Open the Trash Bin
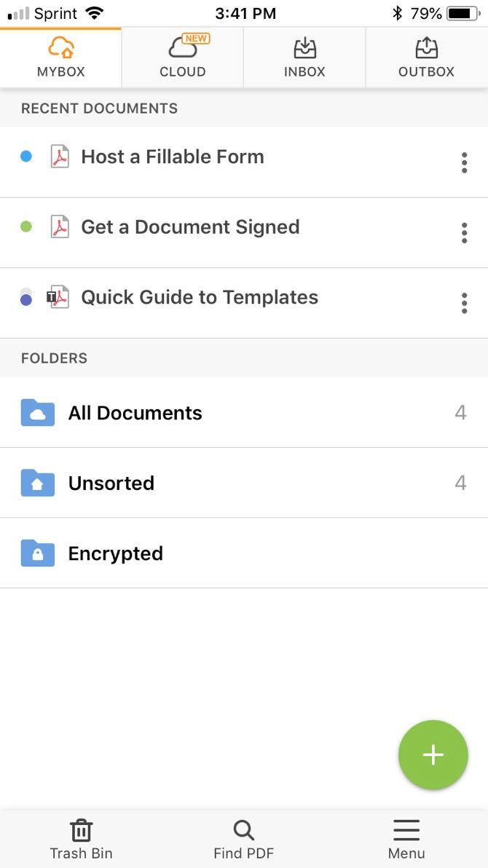The height and width of the screenshot is (868, 488). (x=81, y=839)
